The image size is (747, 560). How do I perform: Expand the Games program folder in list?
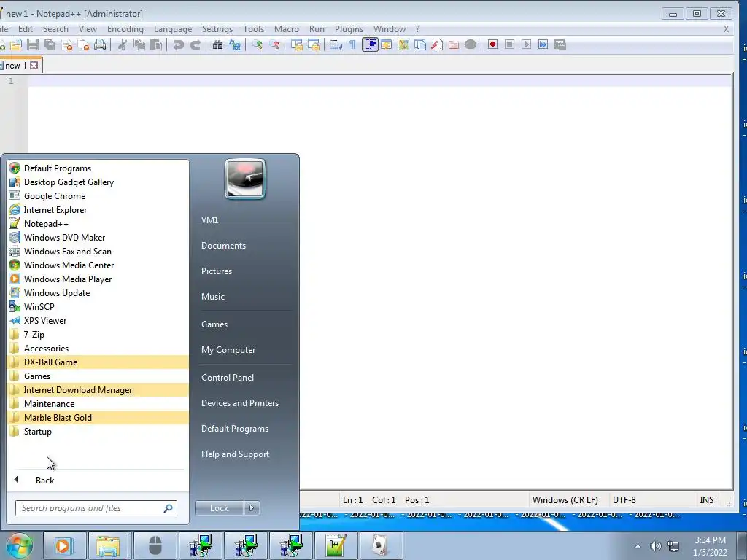(98, 376)
